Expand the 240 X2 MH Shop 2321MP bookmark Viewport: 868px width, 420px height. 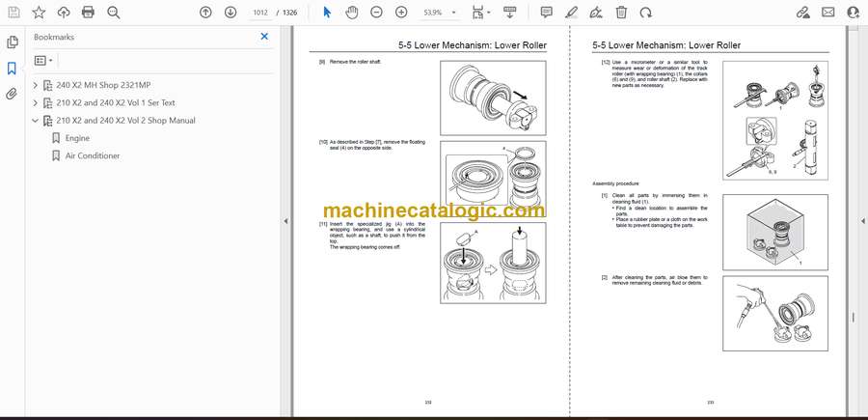point(36,85)
